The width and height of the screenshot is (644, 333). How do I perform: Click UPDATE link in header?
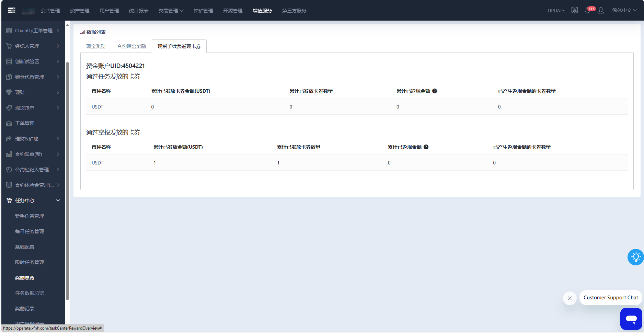[x=556, y=11]
